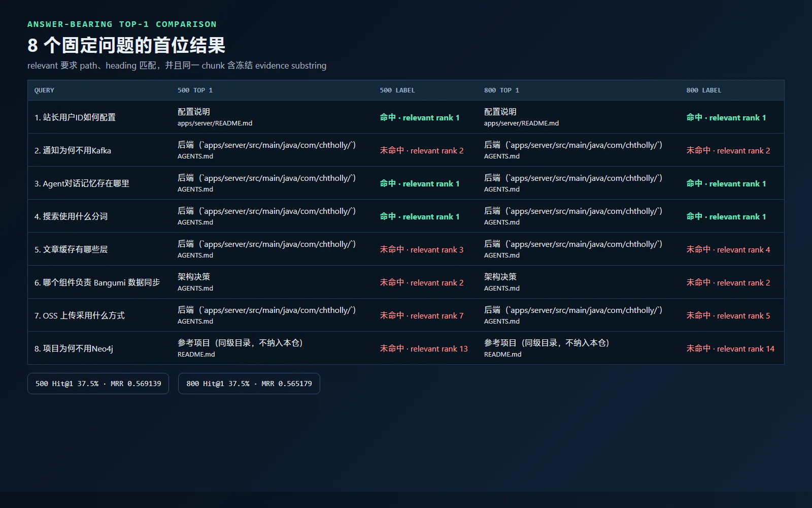Select query 1 站长用户ID如何配置
The width and height of the screenshot is (812, 508).
[x=75, y=117]
